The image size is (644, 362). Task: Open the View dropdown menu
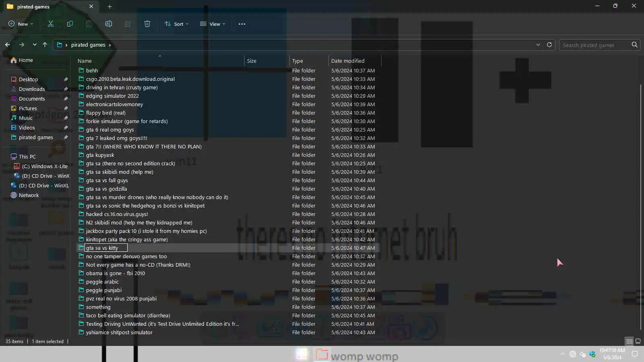click(213, 24)
